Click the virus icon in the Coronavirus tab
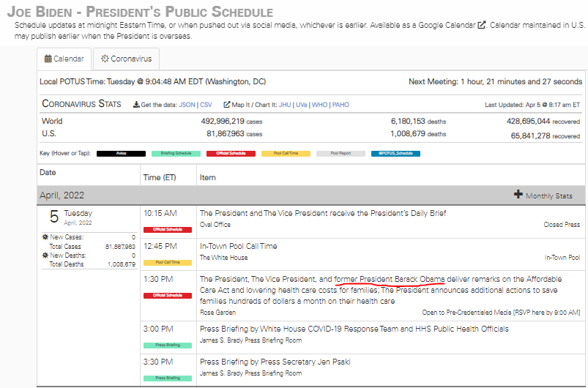Image resolution: width=588 pixels, height=388 pixels. tap(105, 59)
